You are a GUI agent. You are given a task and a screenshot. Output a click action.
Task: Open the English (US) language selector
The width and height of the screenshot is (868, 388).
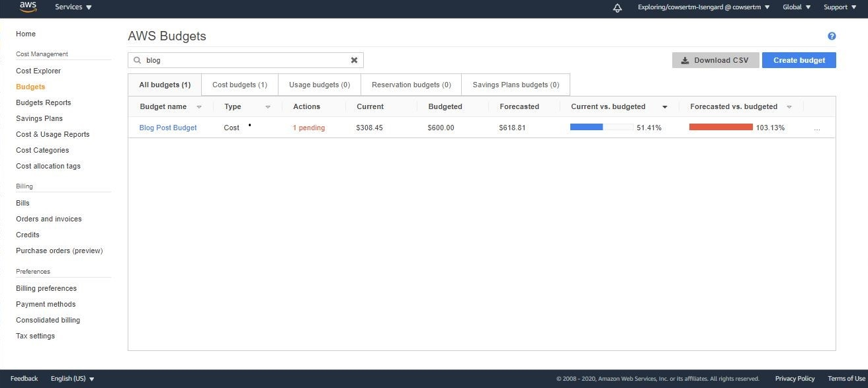pos(71,378)
